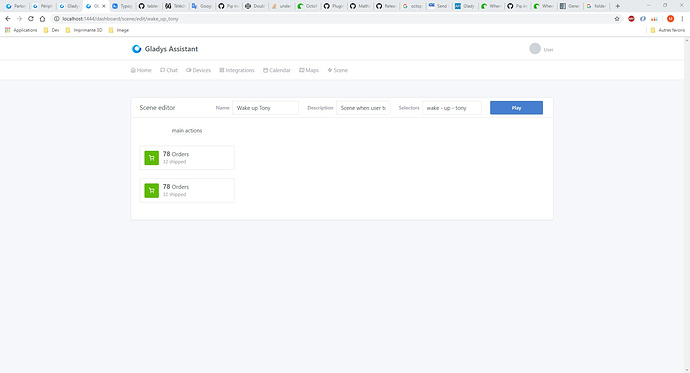The width and height of the screenshot is (690, 373).
Task: Open the Integrations section
Action: click(237, 70)
